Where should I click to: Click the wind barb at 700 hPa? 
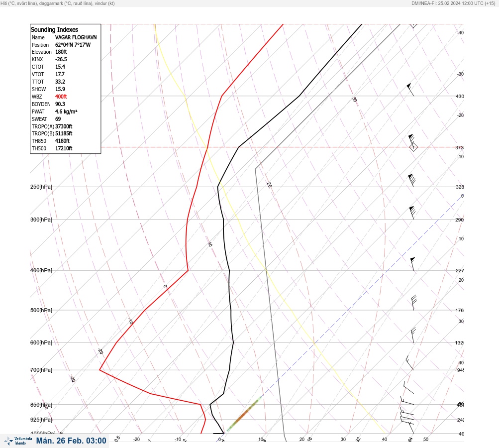coord(409,363)
